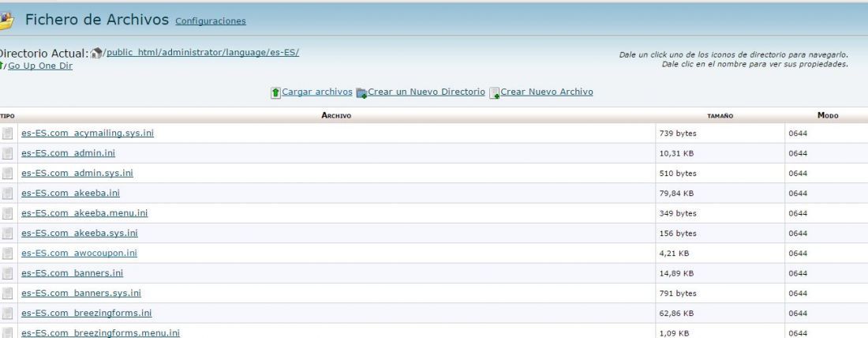The height and width of the screenshot is (338, 868).
Task: Click the new file document icon
Action: tap(494, 93)
